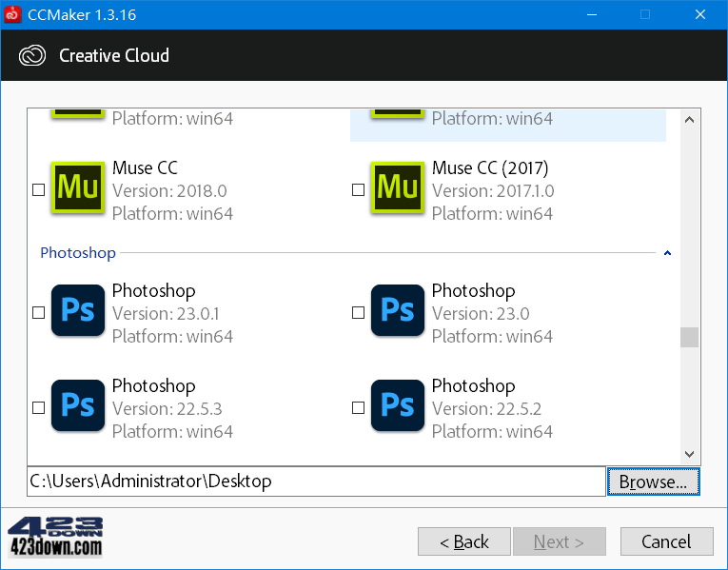Image resolution: width=728 pixels, height=570 pixels.
Task: Go to previous step with Back button
Action: 464,541
